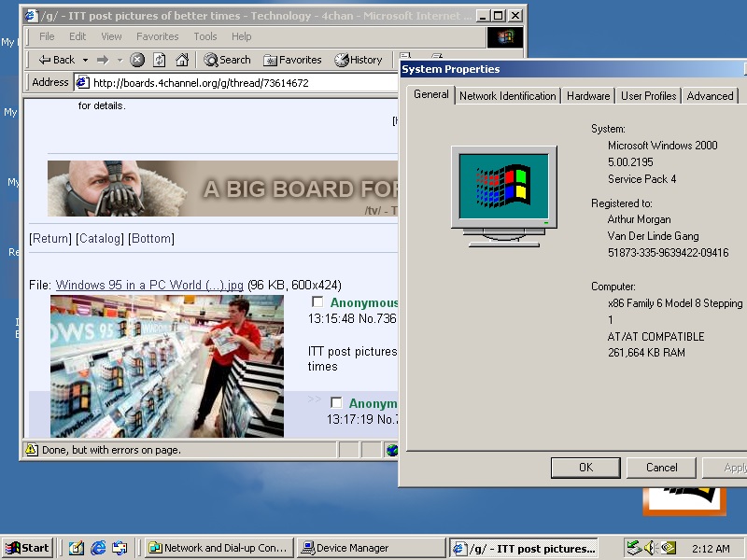Refresh the 4chan page
The height and width of the screenshot is (560, 747).
pyautogui.click(x=159, y=60)
